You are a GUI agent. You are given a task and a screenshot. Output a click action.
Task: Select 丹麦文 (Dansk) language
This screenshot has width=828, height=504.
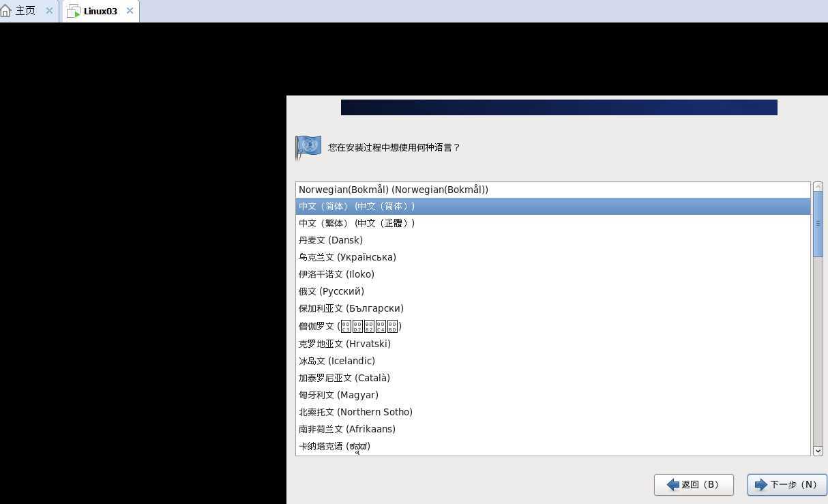tap(553, 240)
